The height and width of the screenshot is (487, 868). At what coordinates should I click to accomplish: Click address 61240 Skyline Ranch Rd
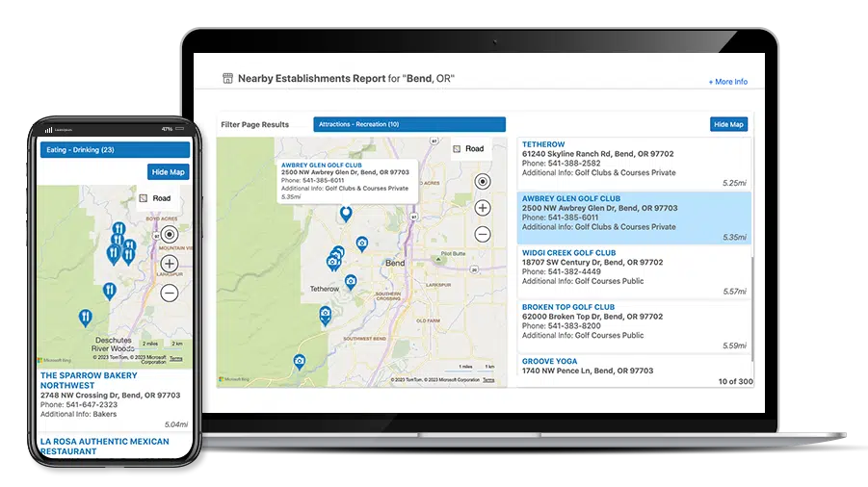click(598, 154)
